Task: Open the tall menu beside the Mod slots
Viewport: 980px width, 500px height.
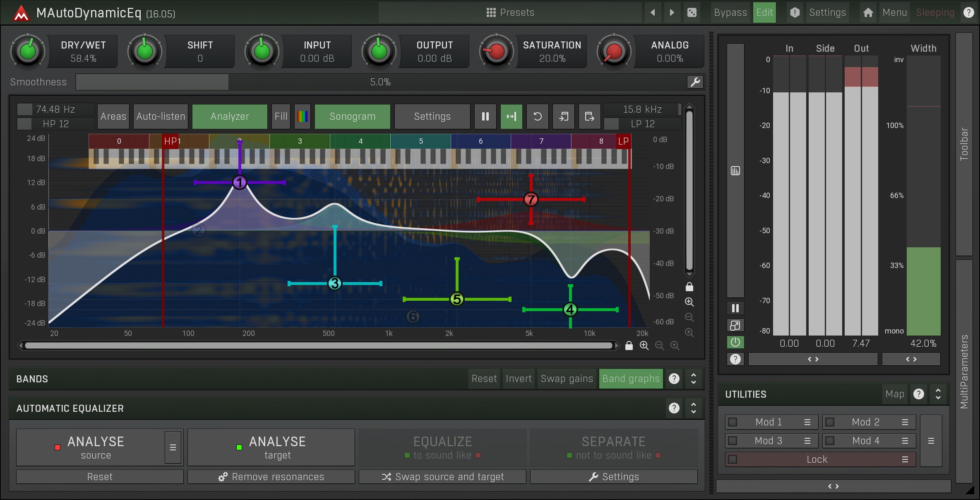Action: [x=931, y=441]
